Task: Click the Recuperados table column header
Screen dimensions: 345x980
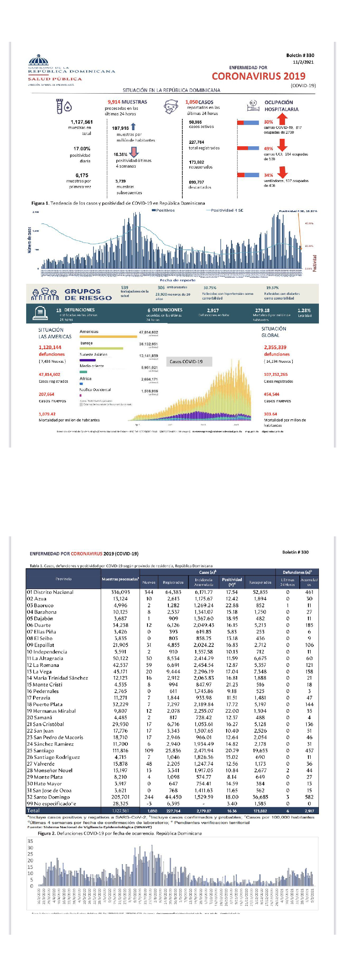Action: click(x=260, y=582)
